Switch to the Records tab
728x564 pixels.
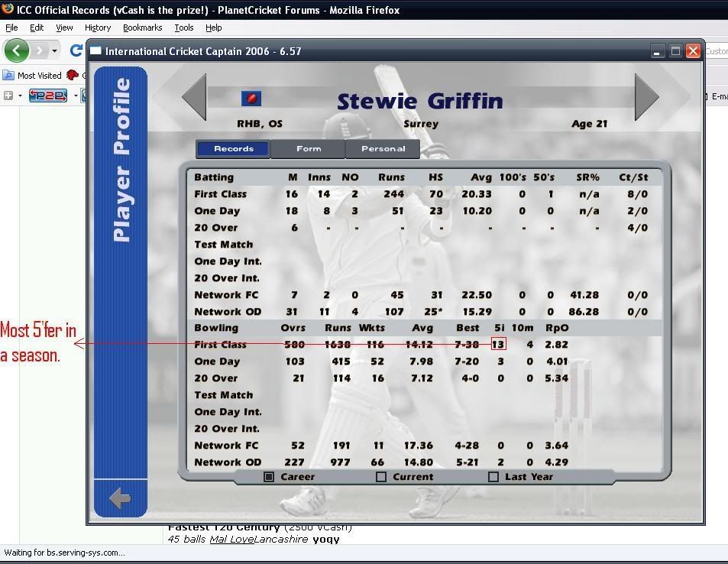click(234, 149)
